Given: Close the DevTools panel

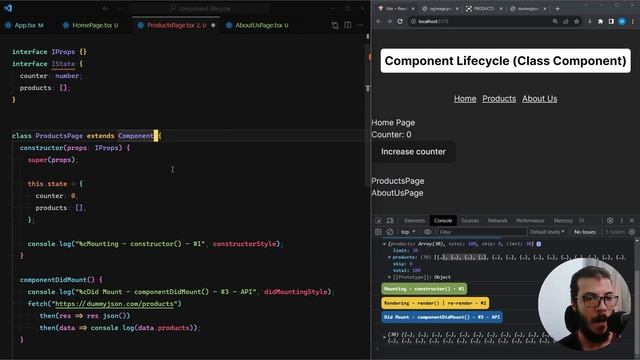Looking at the screenshot, I should [x=632, y=220].
